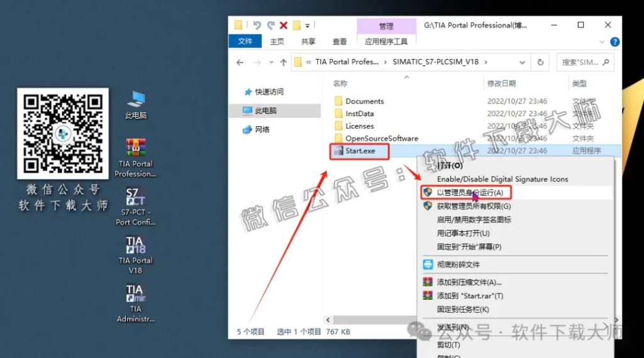Click the 2022/10/27 23:46 date of Documents
Screen dimensions: 644x358
point(517,101)
